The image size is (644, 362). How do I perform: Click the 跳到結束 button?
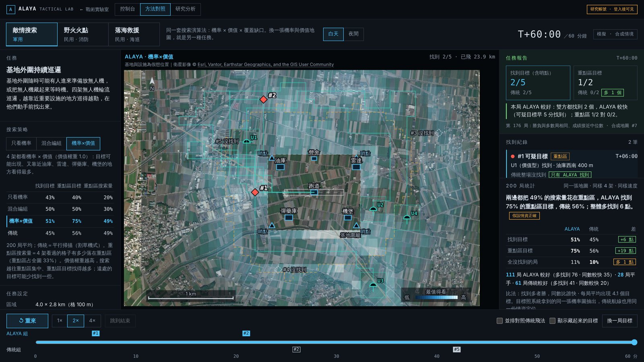click(120, 321)
